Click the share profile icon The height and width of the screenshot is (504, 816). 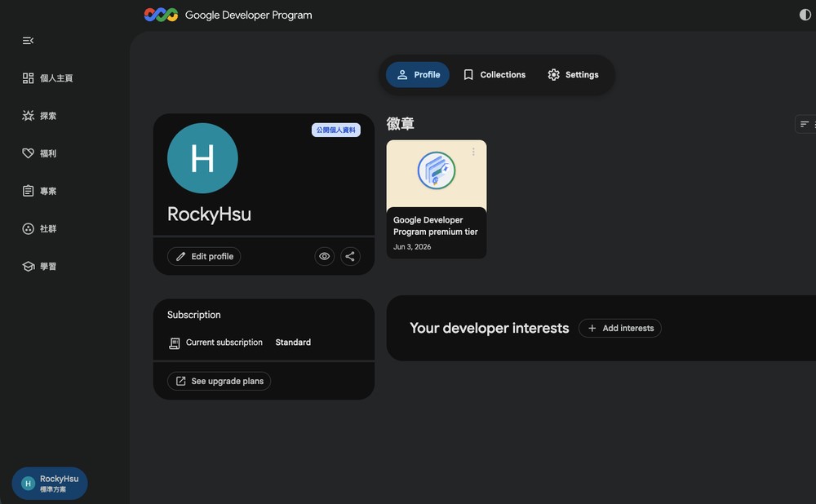coord(350,256)
